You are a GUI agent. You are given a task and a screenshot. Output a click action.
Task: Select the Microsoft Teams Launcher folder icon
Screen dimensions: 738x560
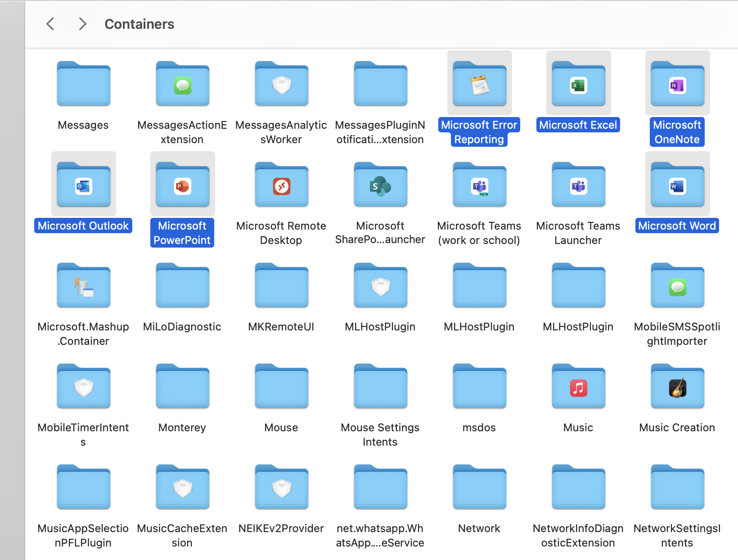579,184
